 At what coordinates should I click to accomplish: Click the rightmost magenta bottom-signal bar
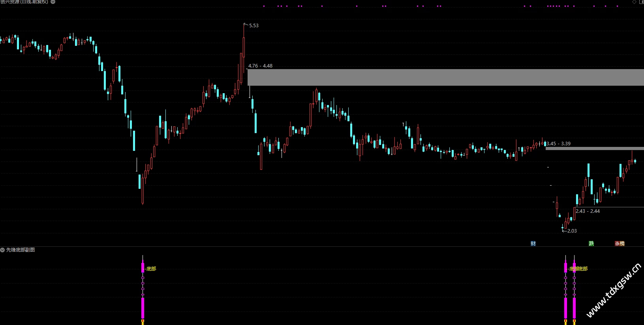click(574, 288)
